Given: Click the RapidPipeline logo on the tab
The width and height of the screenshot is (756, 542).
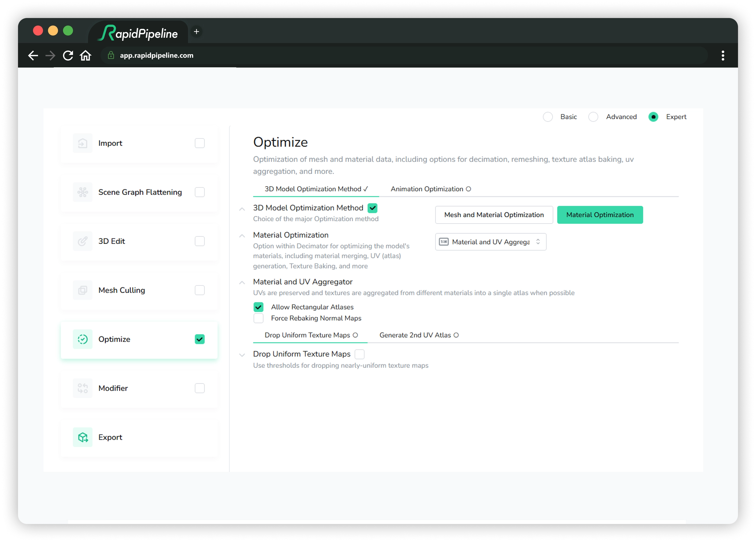Looking at the screenshot, I should [138, 33].
